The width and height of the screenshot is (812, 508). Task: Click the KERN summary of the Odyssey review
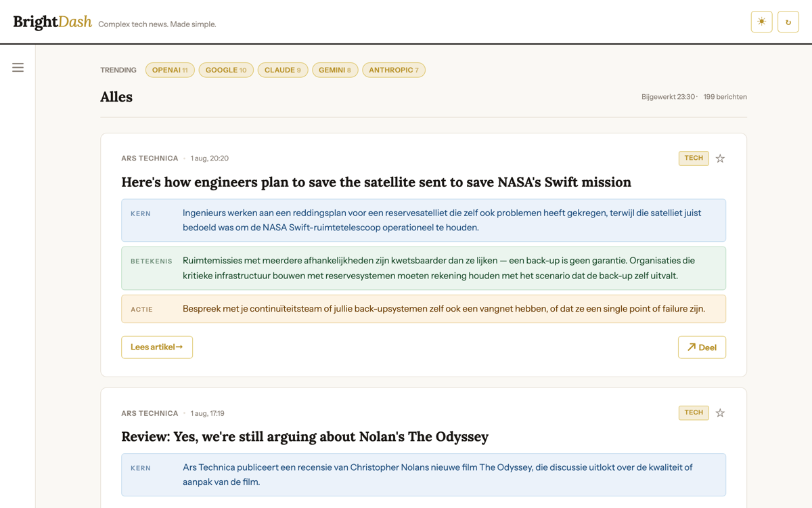[x=424, y=475]
